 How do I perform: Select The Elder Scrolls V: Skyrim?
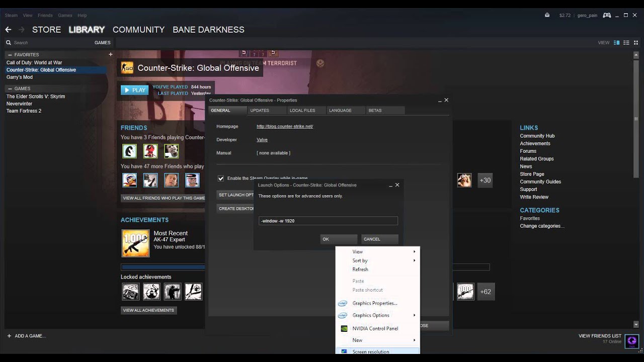pyautogui.click(x=35, y=97)
